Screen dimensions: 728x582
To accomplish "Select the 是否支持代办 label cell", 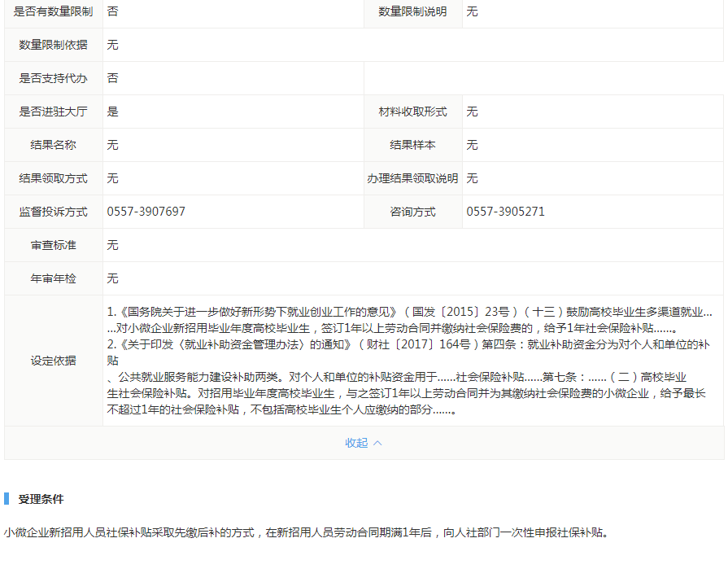I will tap(54, 78).
